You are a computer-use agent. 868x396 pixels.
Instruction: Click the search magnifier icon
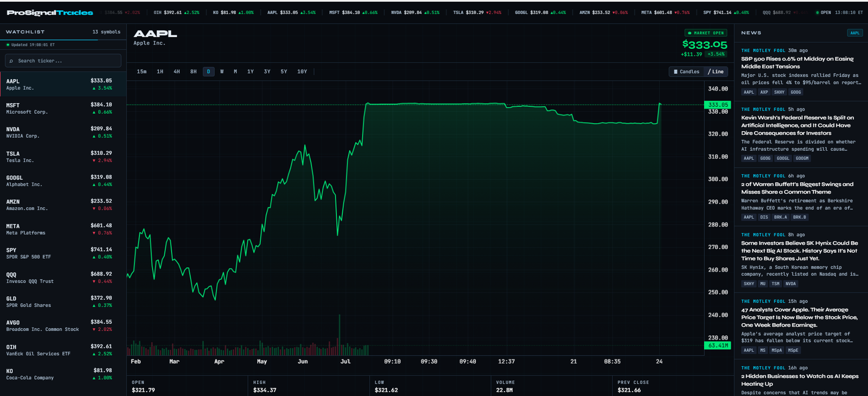click(x=11, y=61)
